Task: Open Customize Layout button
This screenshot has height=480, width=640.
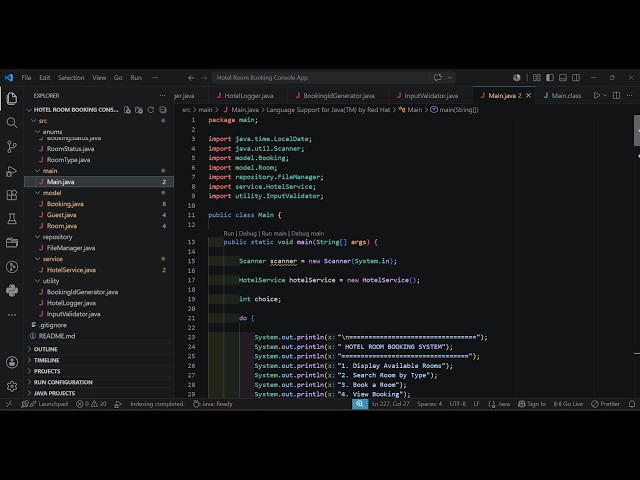Action: [537, 78]
